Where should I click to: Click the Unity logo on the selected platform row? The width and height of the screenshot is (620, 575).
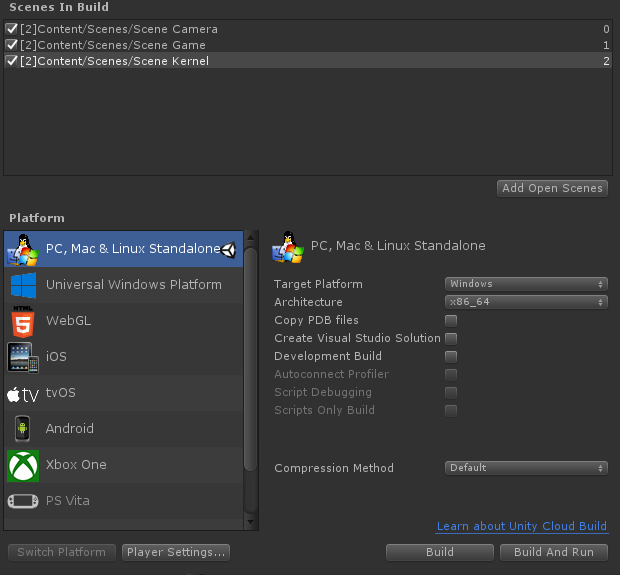tap(228, 250)
